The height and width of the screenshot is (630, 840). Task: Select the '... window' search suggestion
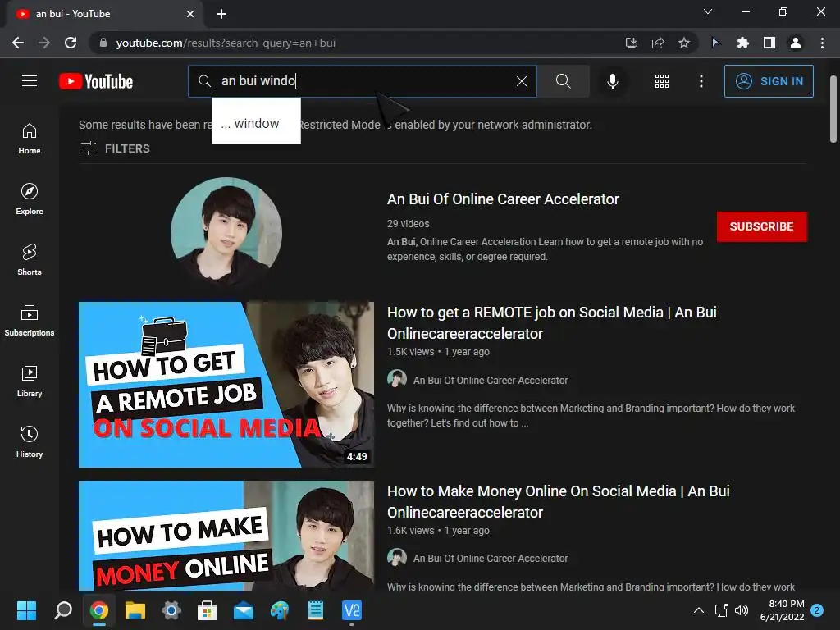tap(256, 123)
